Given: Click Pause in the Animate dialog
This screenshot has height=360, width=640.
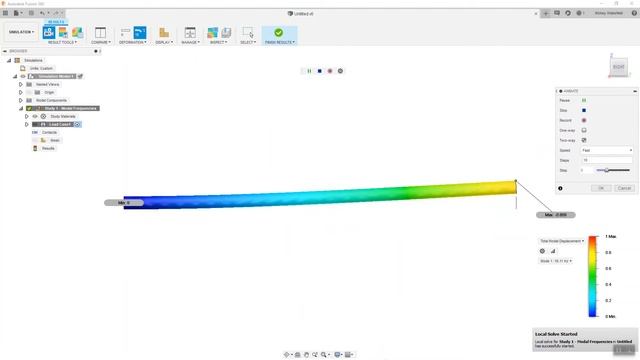Looking at the screenshot, I should tap(584, 100).
